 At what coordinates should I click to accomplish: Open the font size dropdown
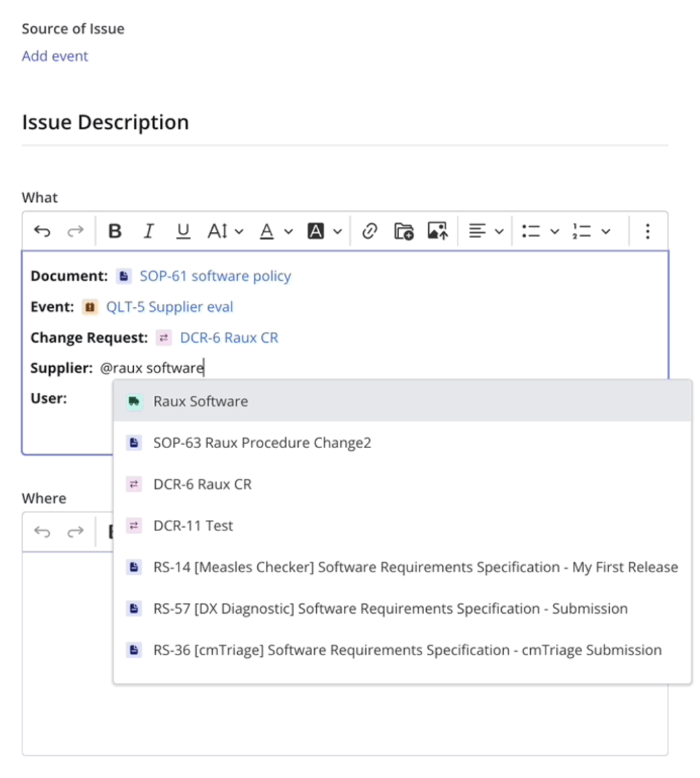pos(226,231)
